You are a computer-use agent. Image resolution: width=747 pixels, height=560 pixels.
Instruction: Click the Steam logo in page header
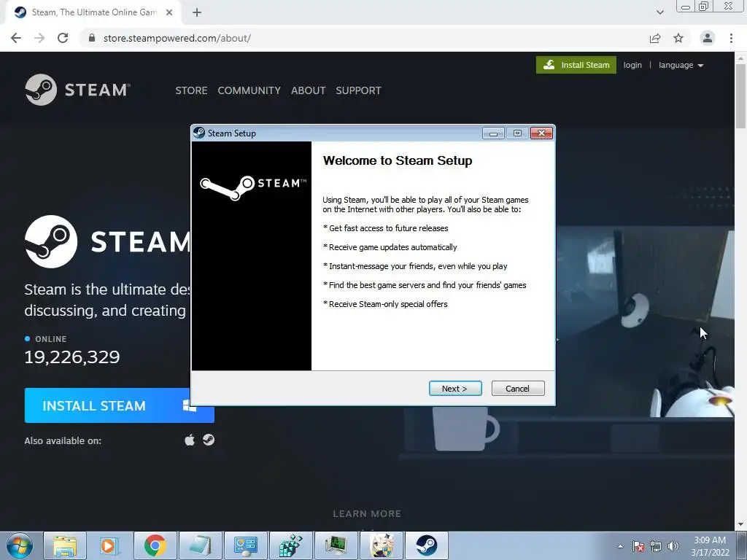(x=77, y=90)
